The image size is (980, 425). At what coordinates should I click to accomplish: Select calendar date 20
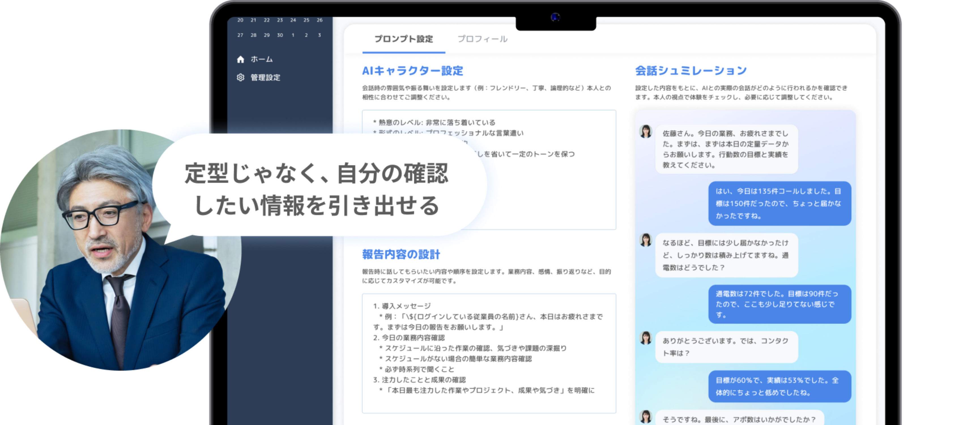point(240,20)
